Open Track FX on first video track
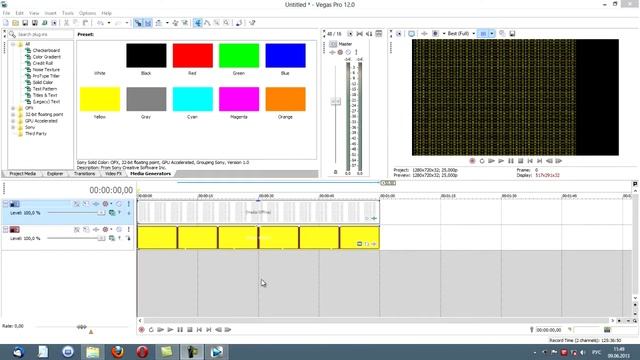640x360 pixels. tap(96, 204)
